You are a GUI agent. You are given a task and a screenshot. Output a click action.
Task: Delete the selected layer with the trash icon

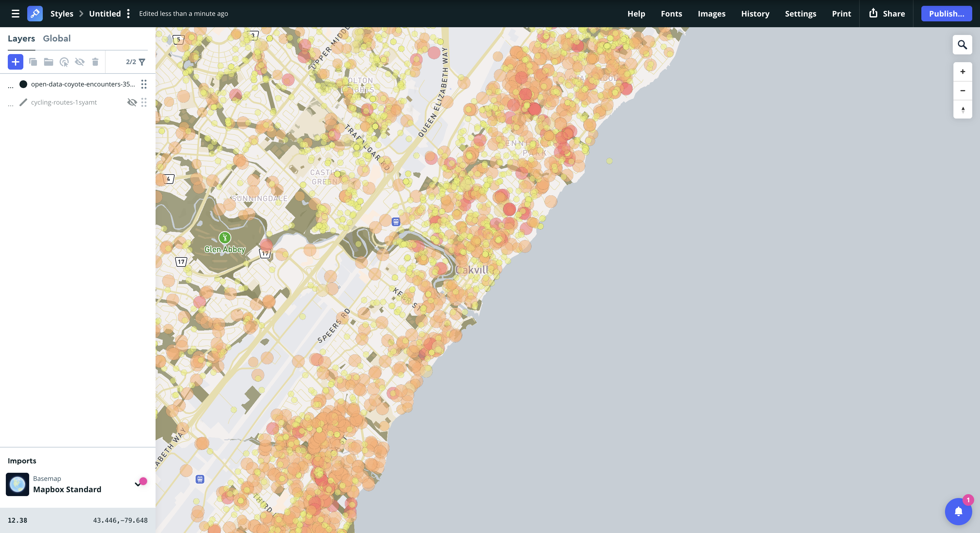click(95, 62)
